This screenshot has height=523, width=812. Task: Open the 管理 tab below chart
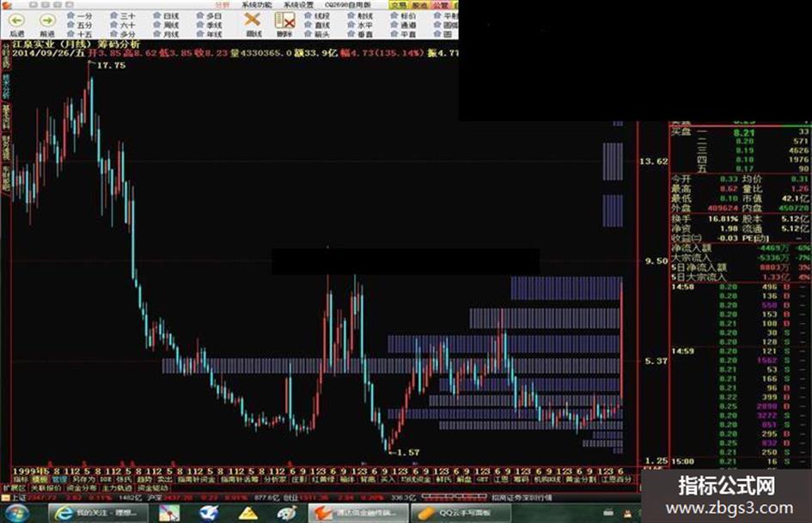[59, 479]
